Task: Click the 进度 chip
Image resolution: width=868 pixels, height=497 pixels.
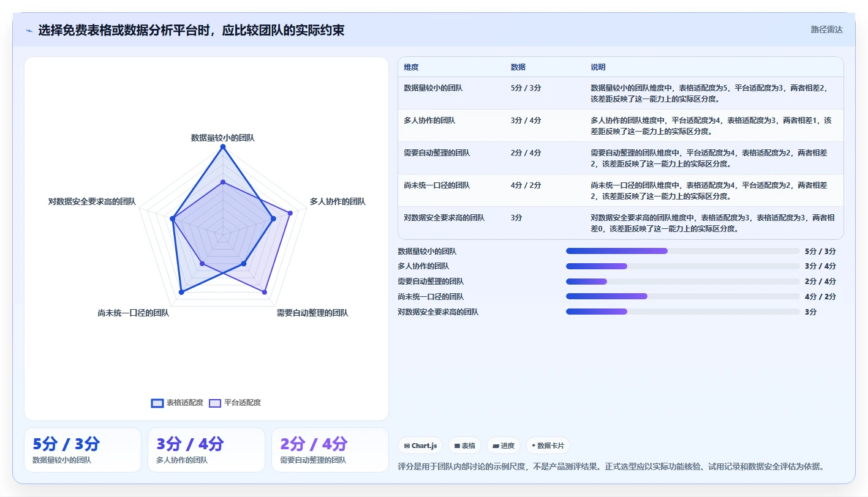Action: pos(504,446)
